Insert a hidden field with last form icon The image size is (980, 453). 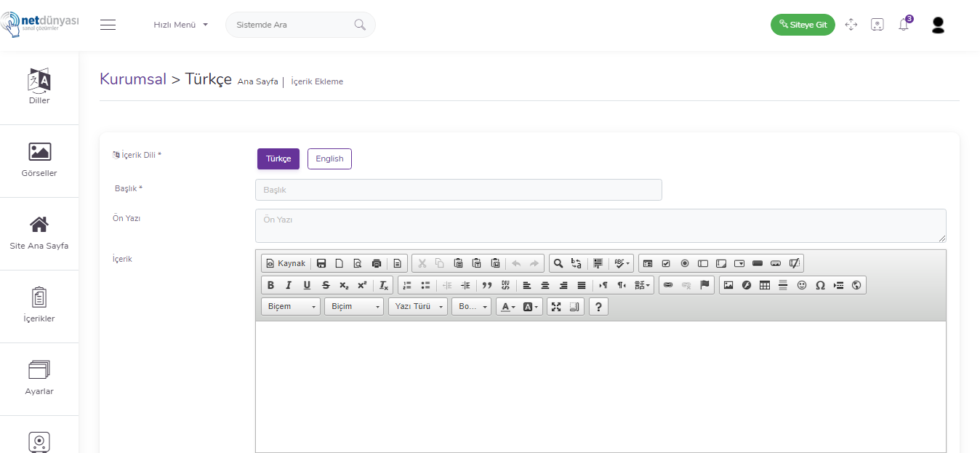[x=794, y=263]
